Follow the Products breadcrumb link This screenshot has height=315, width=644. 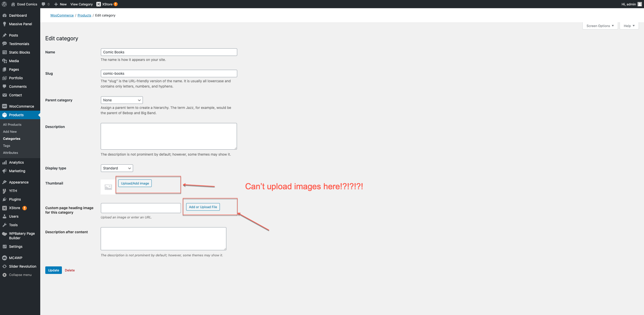point(85,16)
